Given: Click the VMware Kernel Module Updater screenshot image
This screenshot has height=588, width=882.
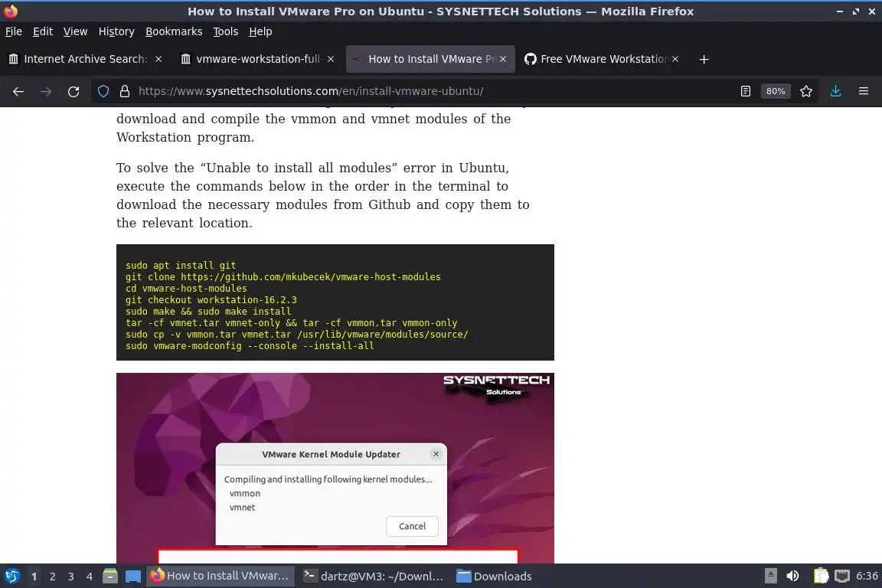Looking at the screenshot, I should (x=335, y=468).
